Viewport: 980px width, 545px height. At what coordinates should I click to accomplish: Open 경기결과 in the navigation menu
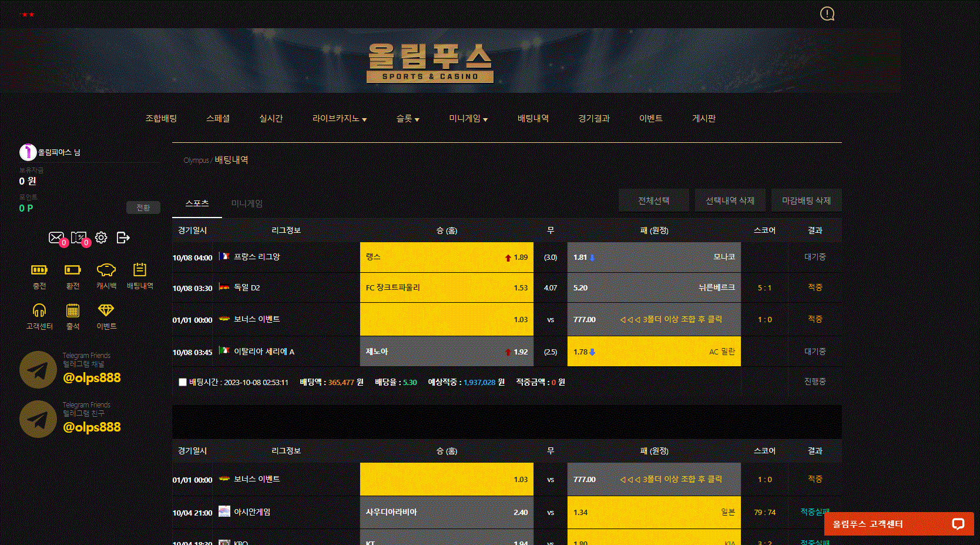(x=593, y=119)
